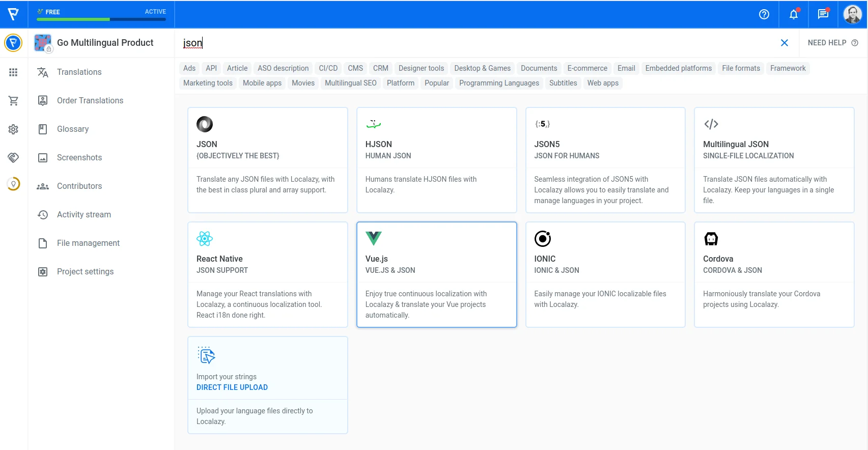Select the Vue.js integration card
The width and height of the screenshot is (868, 450).
point(436,274)
